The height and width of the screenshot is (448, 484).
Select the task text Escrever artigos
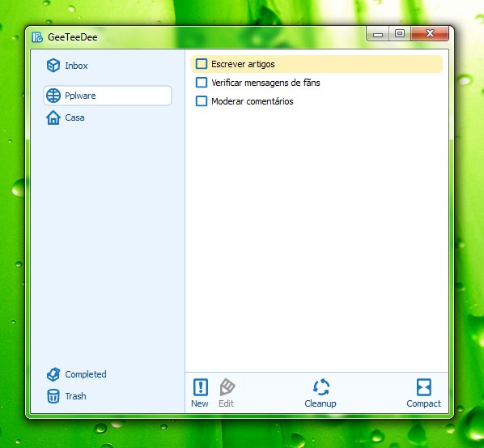point(243,64)
